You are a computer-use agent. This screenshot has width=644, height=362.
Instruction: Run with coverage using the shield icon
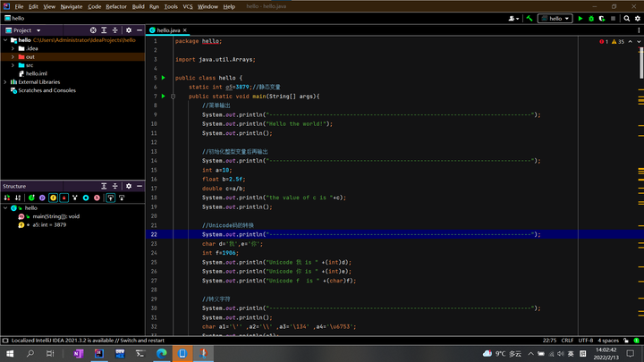pyautogui.click(x=603, y=18)
